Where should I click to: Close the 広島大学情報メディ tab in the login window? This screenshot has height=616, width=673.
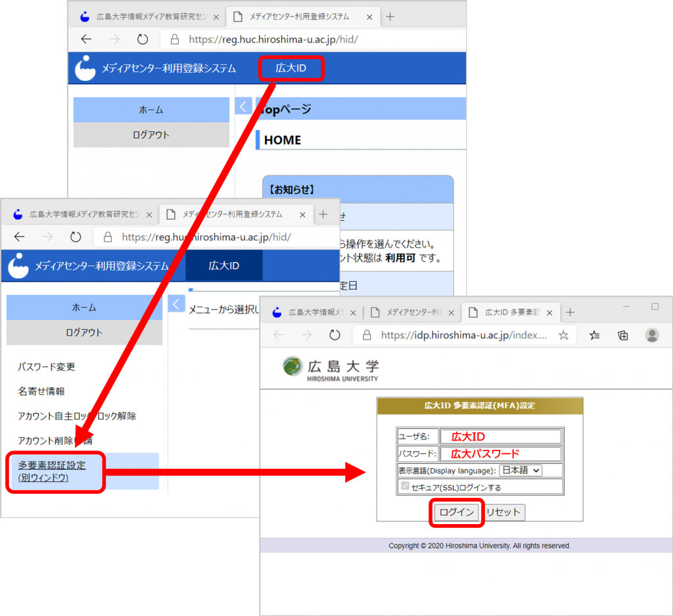click(x=353, y=313)
